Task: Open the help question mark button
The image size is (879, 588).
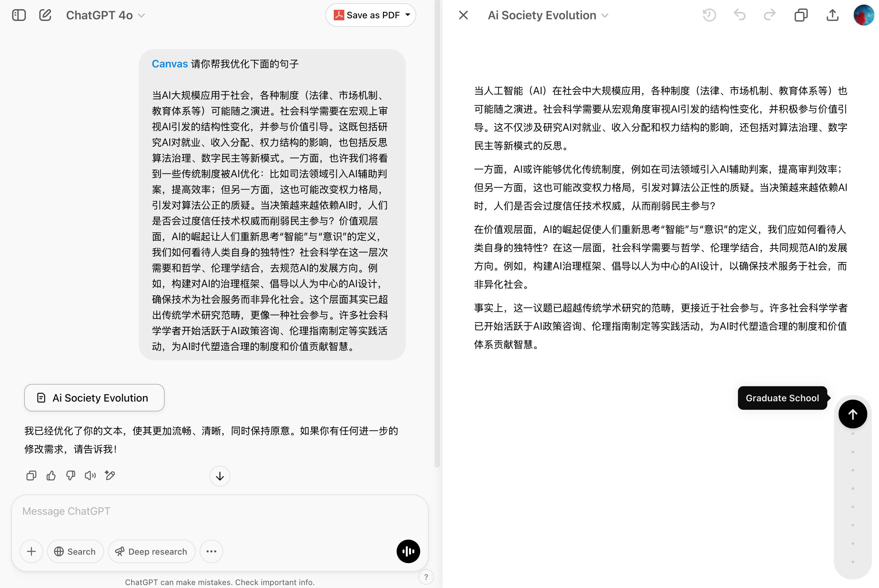Action: coord(426,577)
